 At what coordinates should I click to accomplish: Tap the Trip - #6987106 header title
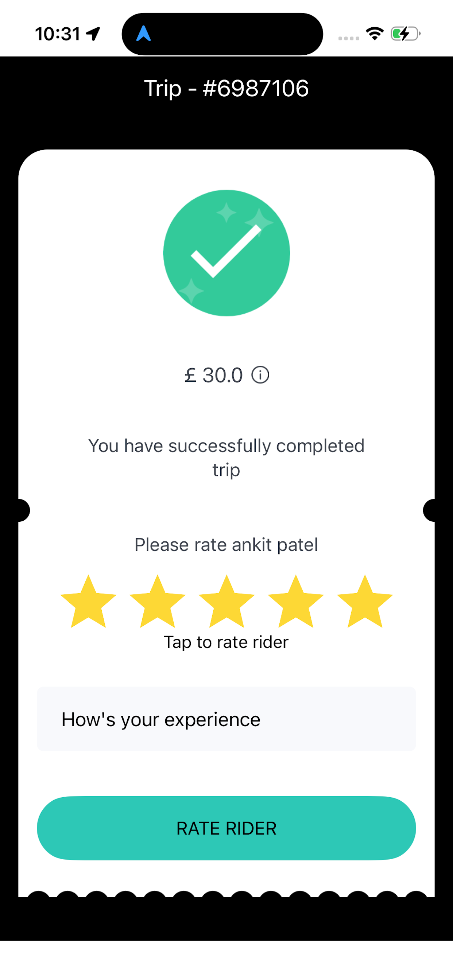226,88
